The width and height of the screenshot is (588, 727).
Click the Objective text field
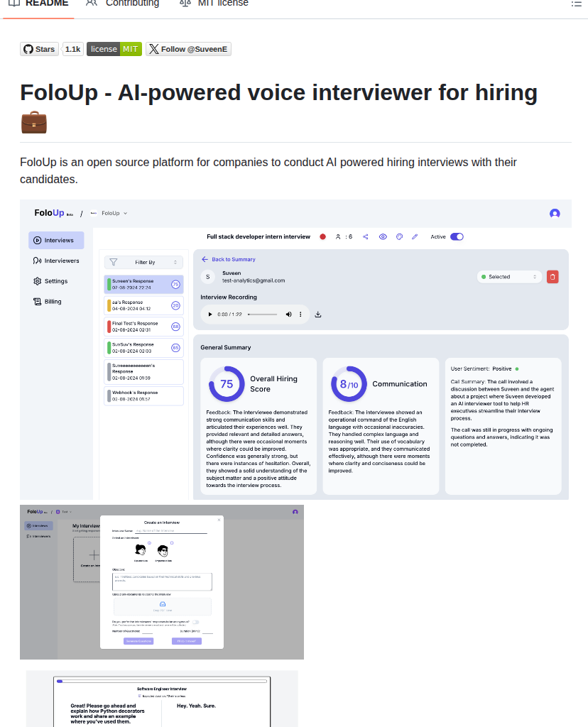pyautogui.click(x=162, y=581)
